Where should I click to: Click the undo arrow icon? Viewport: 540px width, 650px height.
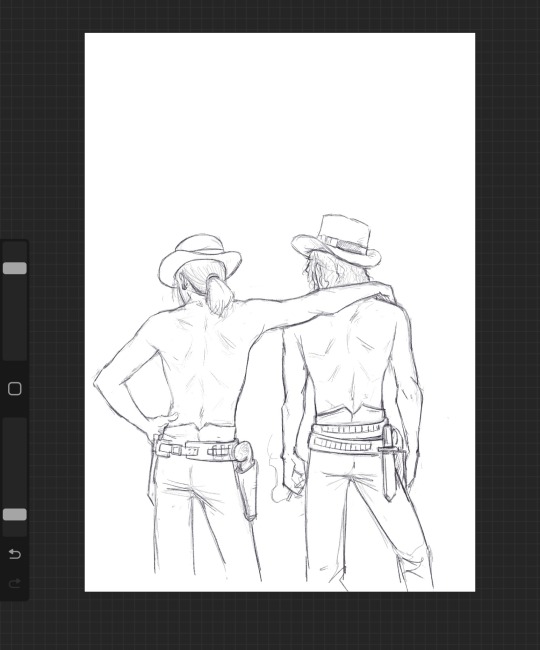coord(15,554)
